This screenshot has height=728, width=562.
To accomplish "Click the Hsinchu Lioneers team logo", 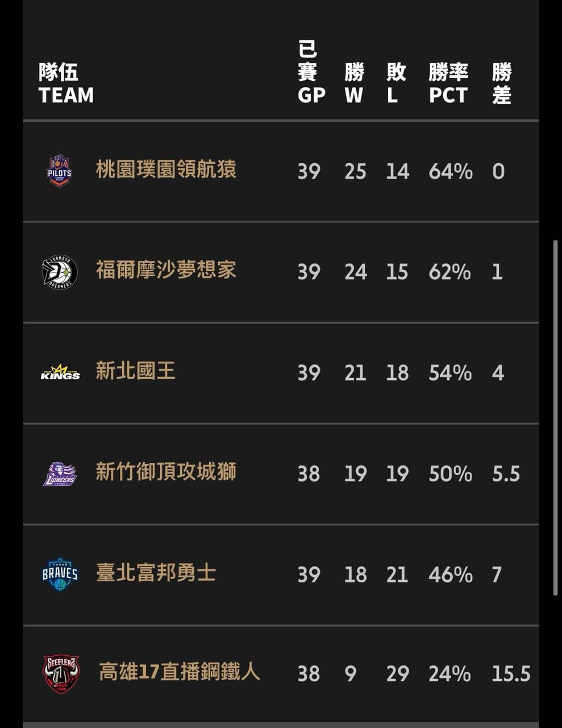I will tap(60, 473).
